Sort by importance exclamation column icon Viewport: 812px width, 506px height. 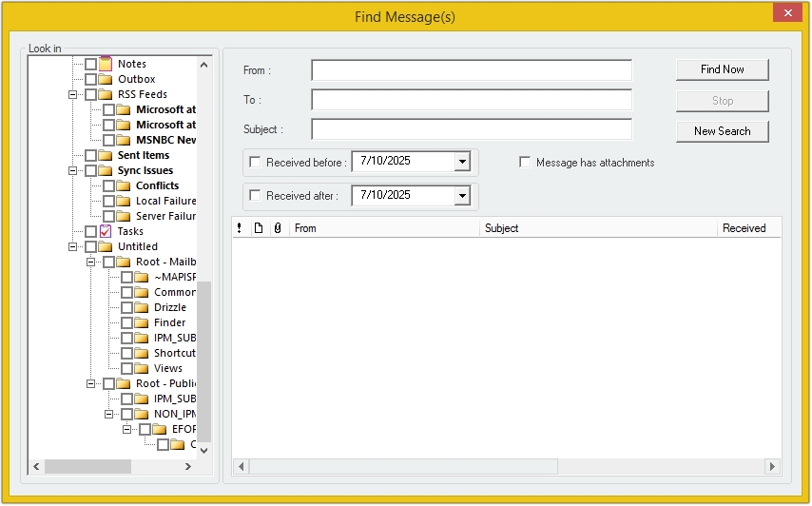pyautogui.click(x=240, y=228)
